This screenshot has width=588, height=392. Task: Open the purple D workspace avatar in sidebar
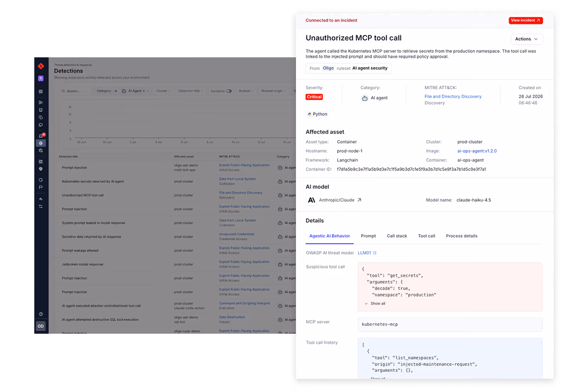tap(41, 78)
